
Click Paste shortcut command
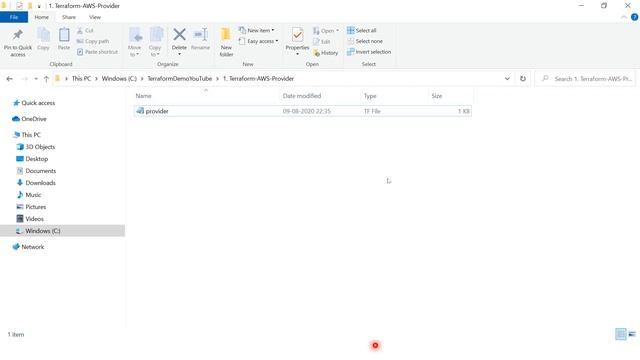tap(97, 52)
